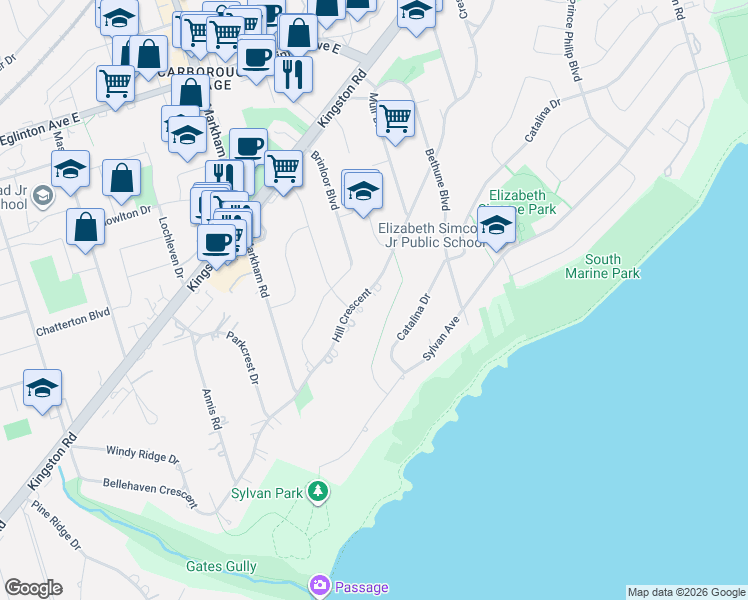The height and width of the screenshot is (600, 748).
Task: Click the Elizabeth Simcoe Jr Public School label
Action: 432,235
